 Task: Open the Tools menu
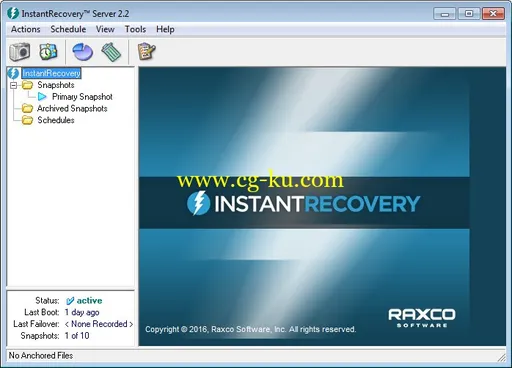[x=135, y=29]
